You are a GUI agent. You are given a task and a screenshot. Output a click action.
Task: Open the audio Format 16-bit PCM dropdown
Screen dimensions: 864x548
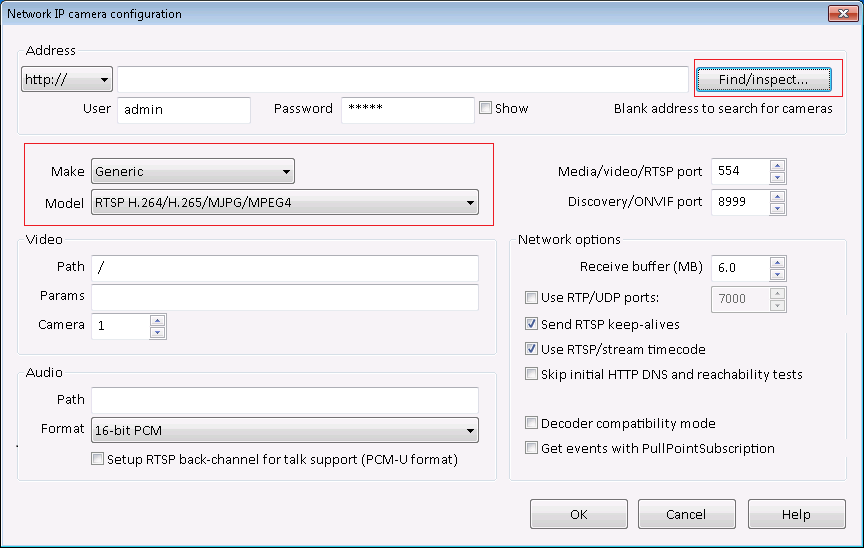(x=284, y=431)
